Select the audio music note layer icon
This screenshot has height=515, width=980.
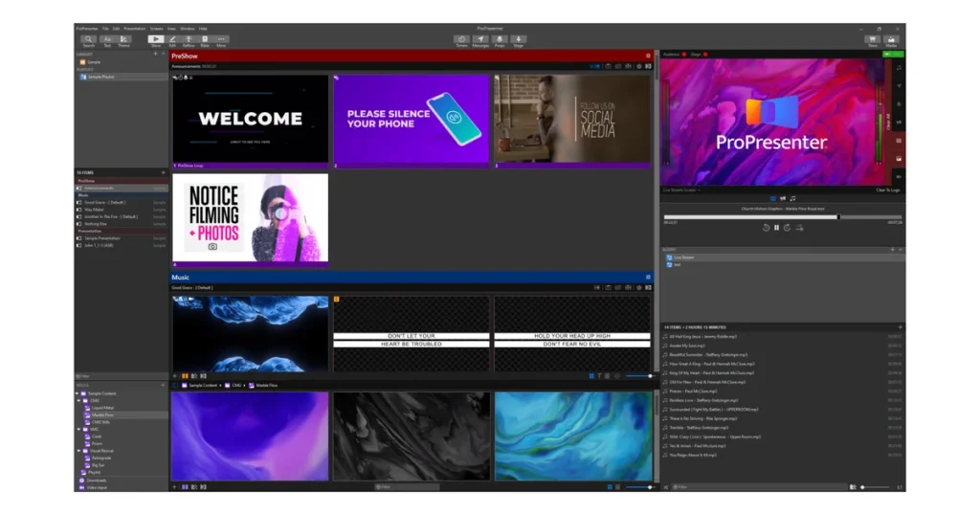(x=792, y=199)
